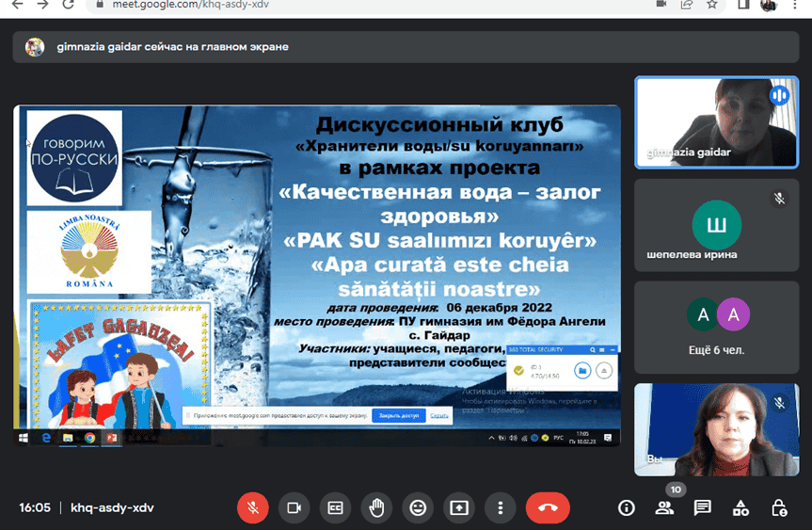Toggle the camera on or off
Viewport: 812px width, 530px height.
294,507
